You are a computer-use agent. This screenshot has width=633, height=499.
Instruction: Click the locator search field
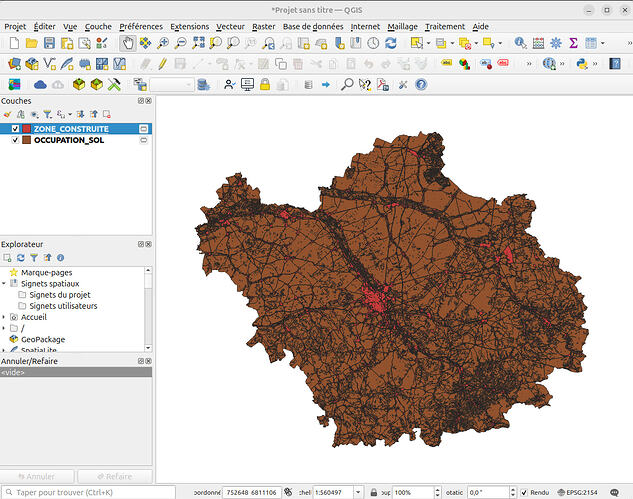click(89, 492)
